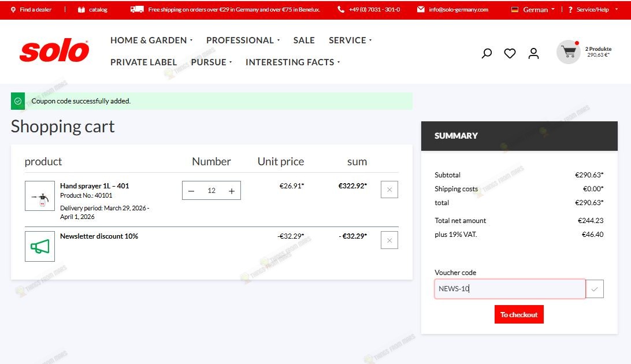
Task: Click the Find a dealer link
Action: tap(35, 9)
